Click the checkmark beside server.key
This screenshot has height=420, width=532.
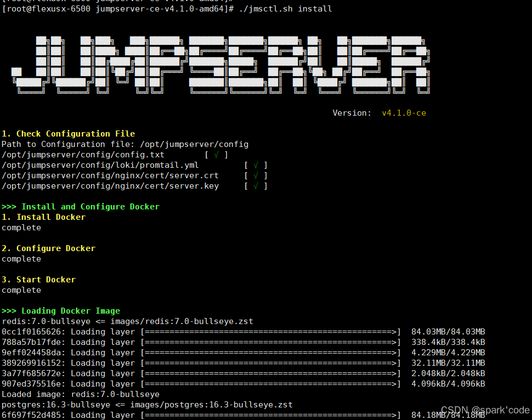click(256, 185)
